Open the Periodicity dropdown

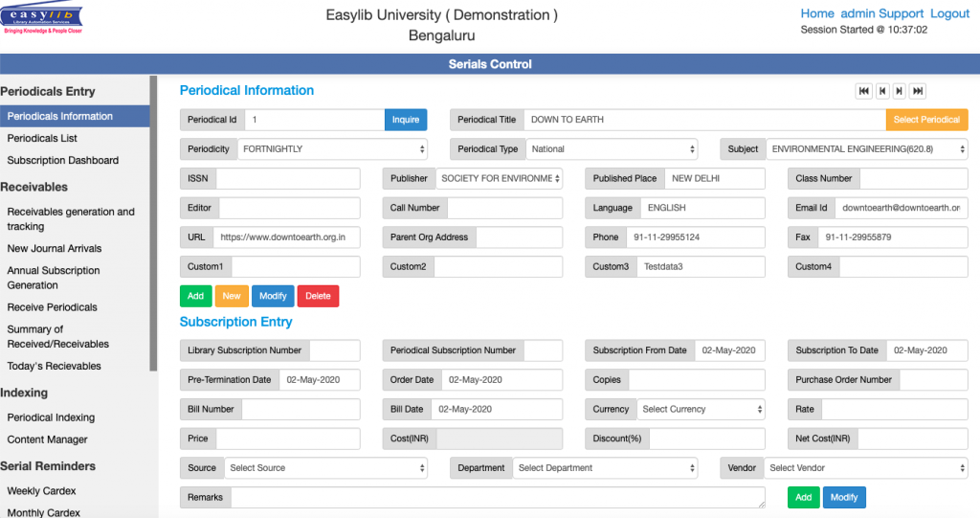pyautogui.click(x=332, y=149)
